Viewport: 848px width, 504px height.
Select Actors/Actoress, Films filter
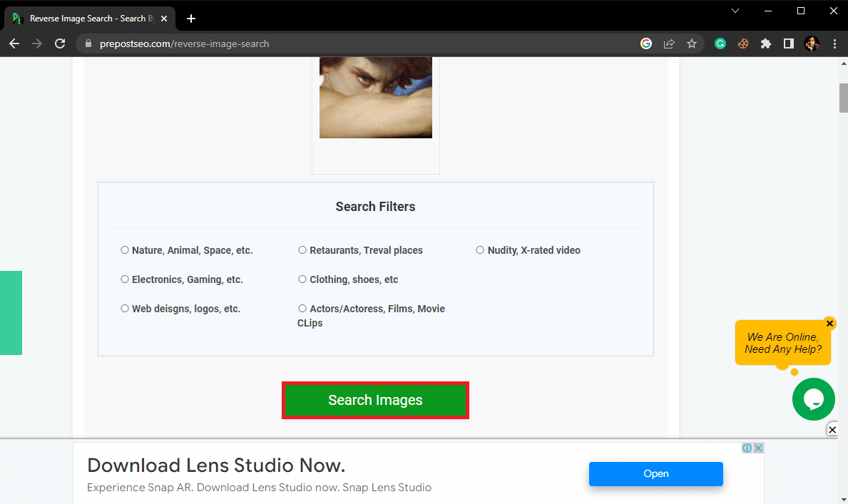(x=302, y=308)
